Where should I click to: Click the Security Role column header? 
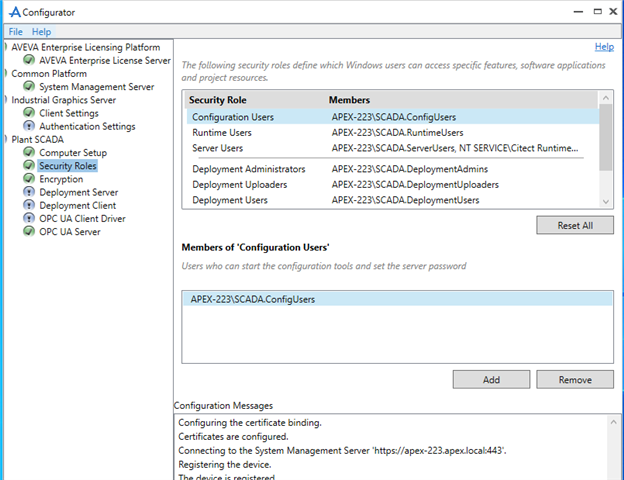pyautogui.click(x=217, y=100)
